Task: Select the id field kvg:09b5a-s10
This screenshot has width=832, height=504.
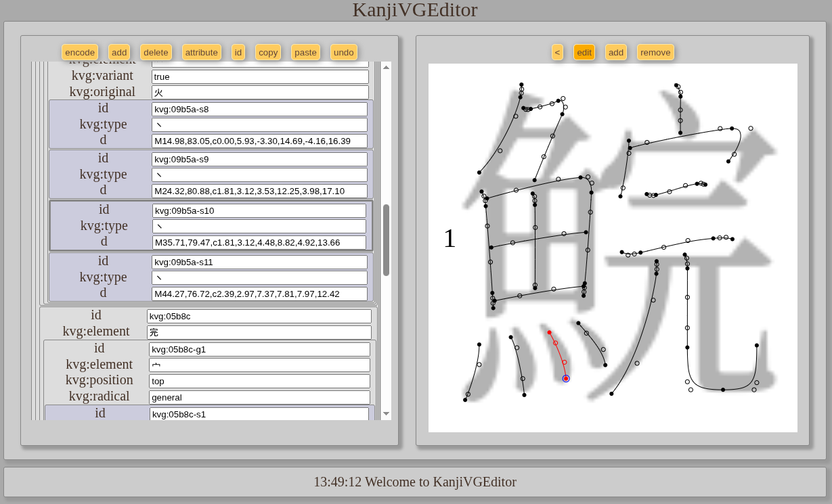Action: click(x=259, y=210)
